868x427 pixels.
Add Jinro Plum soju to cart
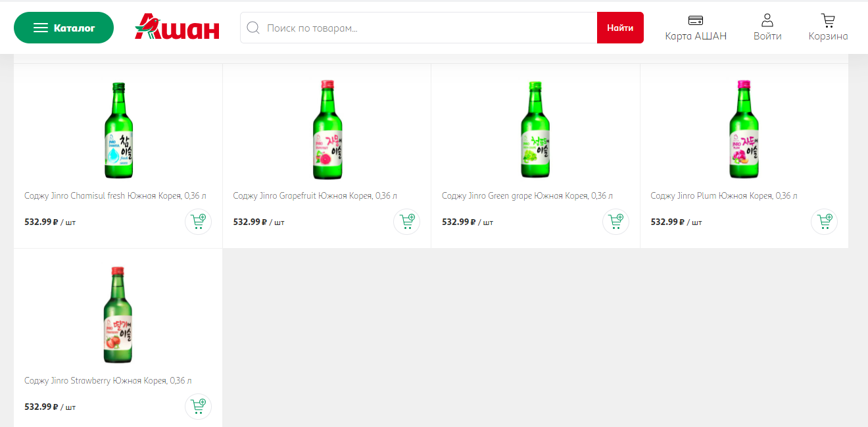tap(824, 222)
